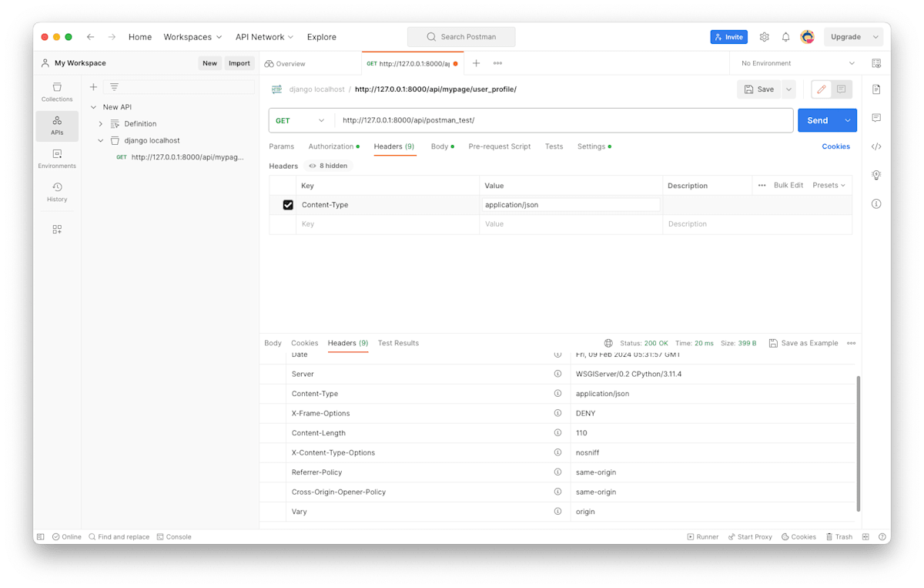This screenshot has height=588, width=924.
Task: Click Save as Example
Action: 803,343
